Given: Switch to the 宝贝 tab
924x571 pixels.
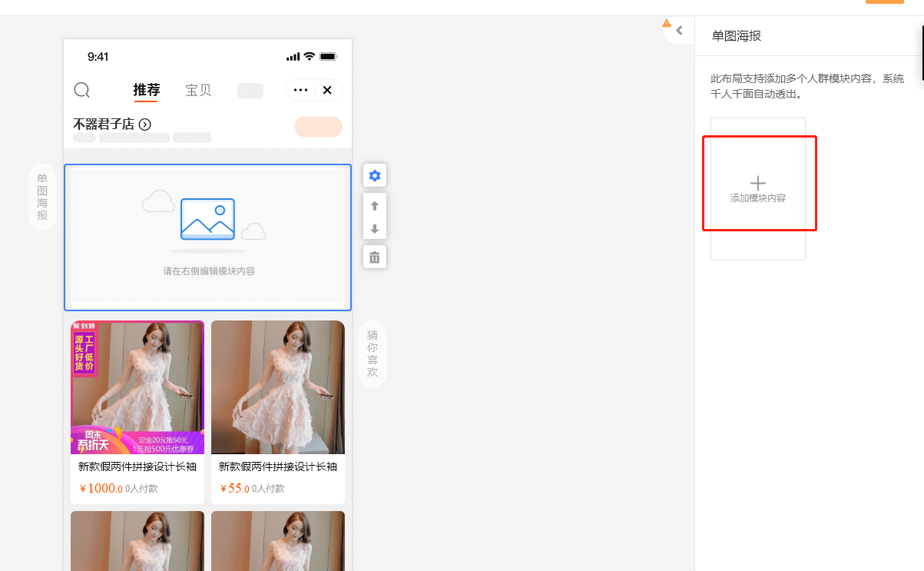Looking at the screenshot, I should coord(198,90).
